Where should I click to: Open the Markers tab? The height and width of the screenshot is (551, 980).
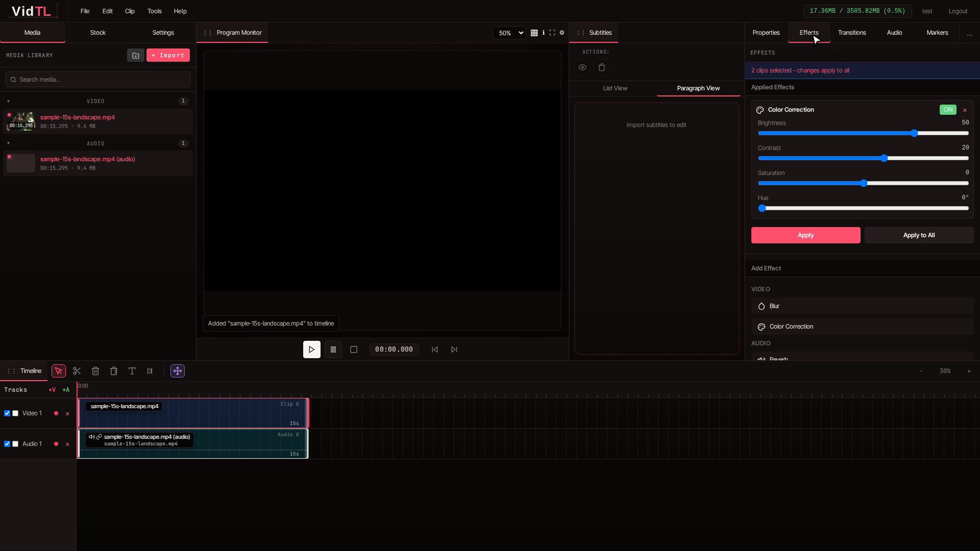click(x=938, y=33)
